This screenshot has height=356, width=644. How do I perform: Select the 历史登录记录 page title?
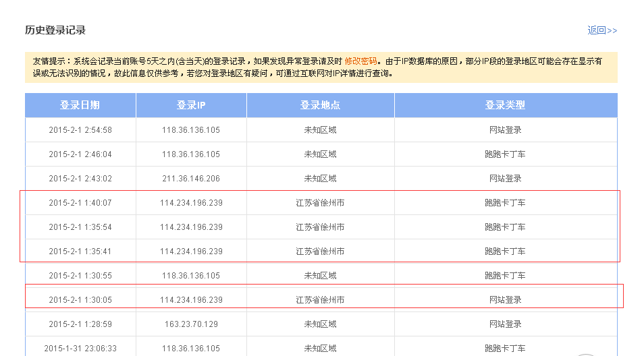coord(55,30)
